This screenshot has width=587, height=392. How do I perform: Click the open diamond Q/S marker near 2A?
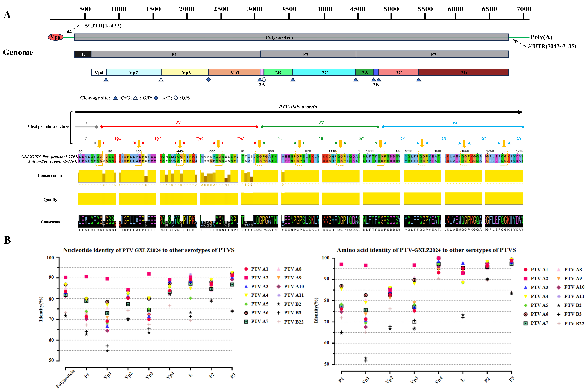pyautogui.click(x=264, y=80)
